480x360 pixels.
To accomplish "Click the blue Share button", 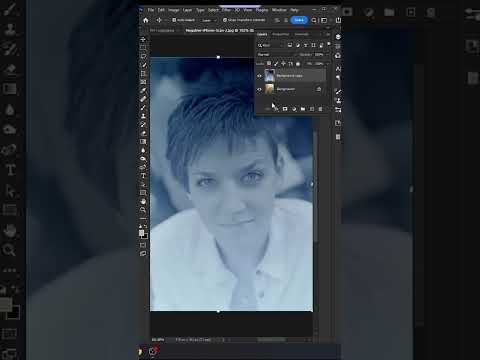I will click(299, 20).
